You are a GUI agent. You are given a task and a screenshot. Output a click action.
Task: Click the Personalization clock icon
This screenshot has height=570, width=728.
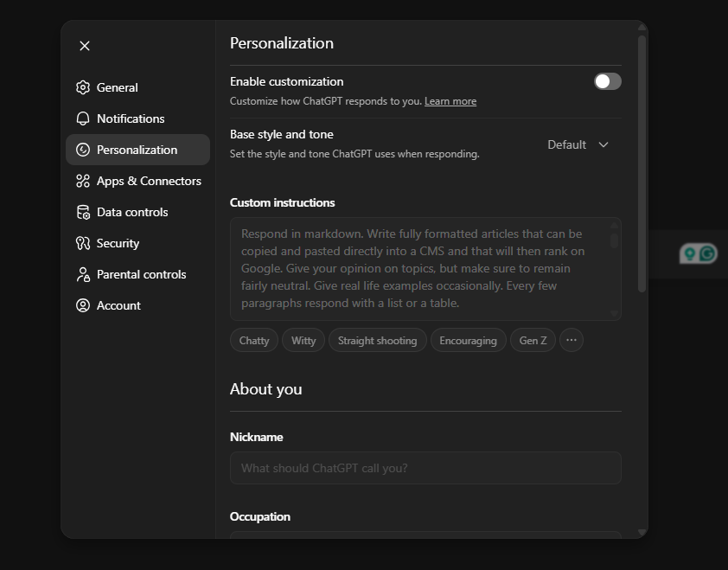coord(82,150)
